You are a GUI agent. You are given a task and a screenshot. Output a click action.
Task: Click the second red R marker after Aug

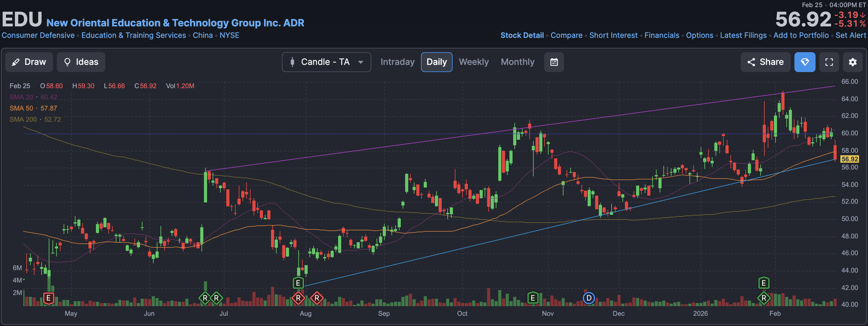[x=317, y=298]
